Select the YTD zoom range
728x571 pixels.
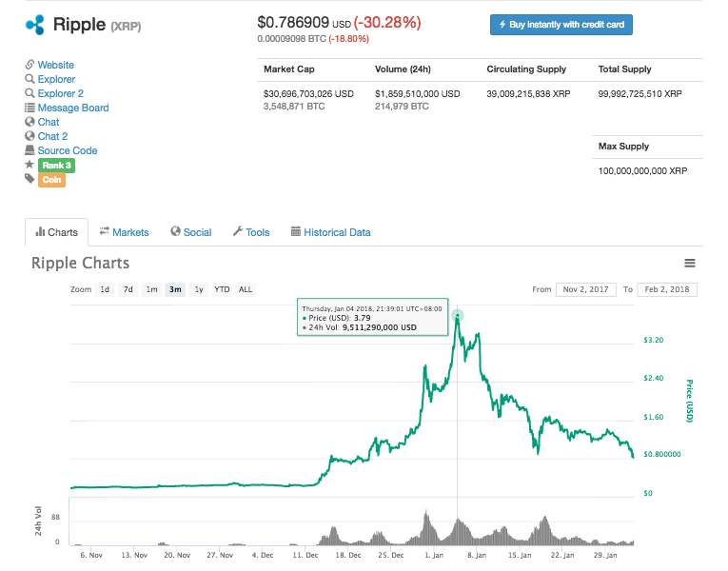coord(222,289)
